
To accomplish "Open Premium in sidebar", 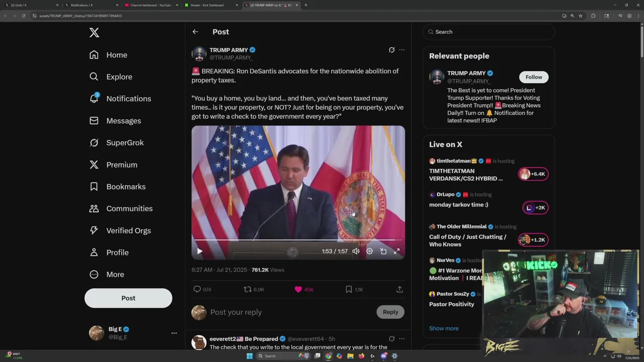I will point(113,165).
